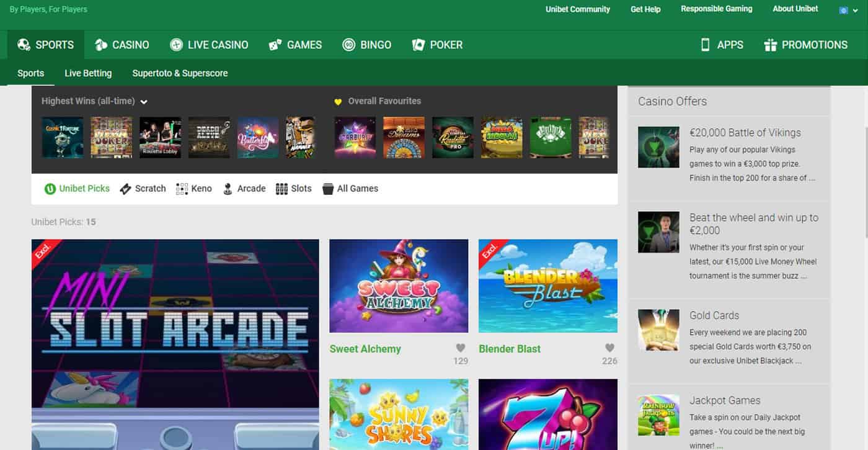Launch the Jack Hammer game thumbnail

tap(300, 137)
